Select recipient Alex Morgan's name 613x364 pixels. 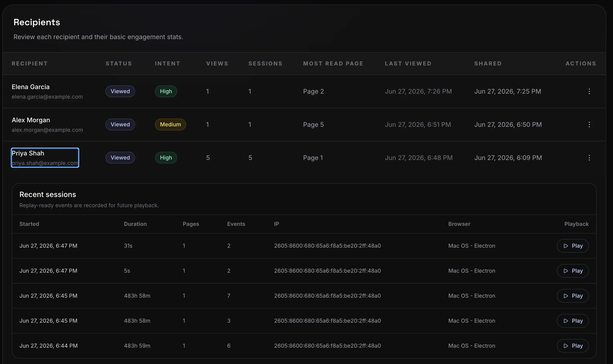(31, 120)
